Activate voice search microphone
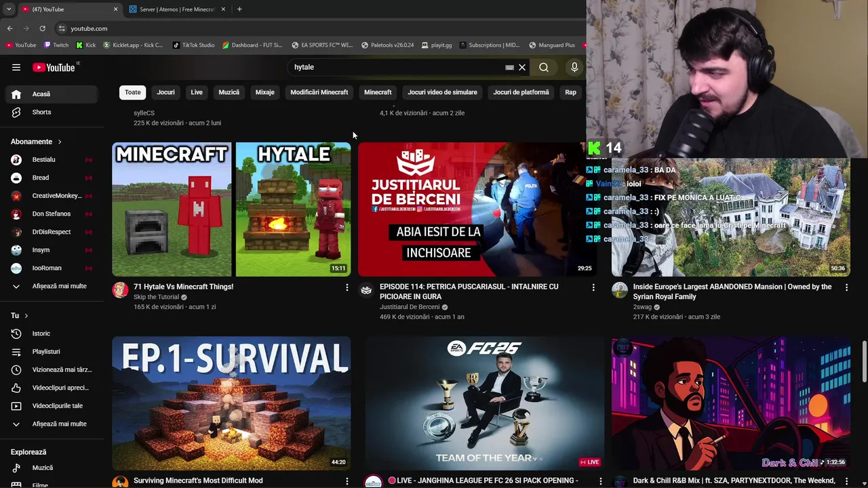 click(x=574, y=67)
